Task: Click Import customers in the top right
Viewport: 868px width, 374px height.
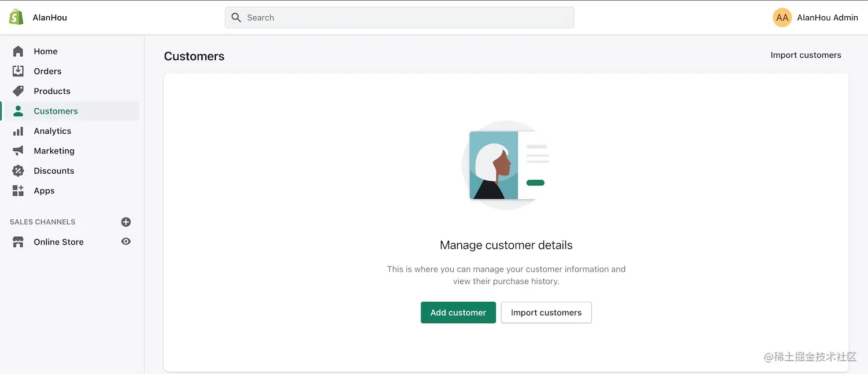Action: point(806,54)
